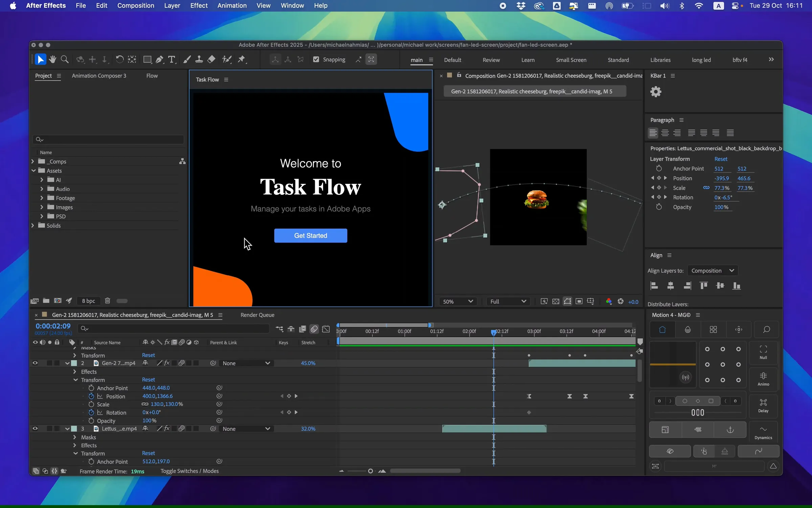This screenshot has width=812, height=508.
Task: Select the Puppet Pin tool
Action: pyautogui.click(x=242, y=59)
